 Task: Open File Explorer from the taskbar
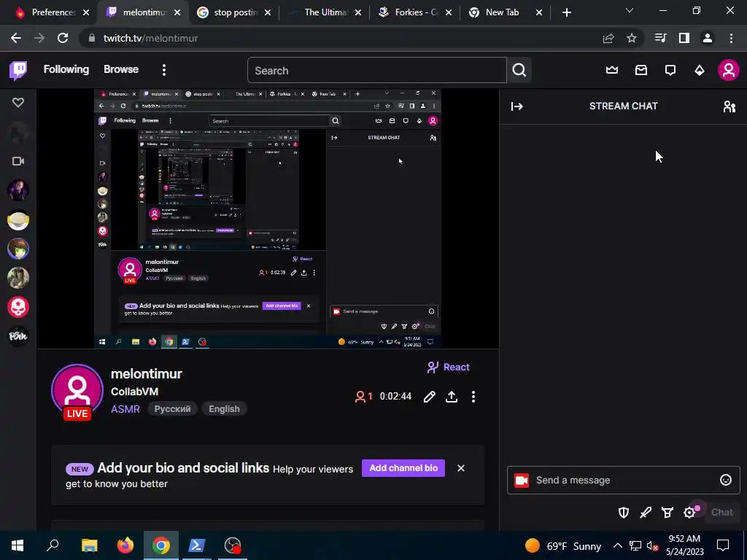pyautogui.click(x=89, y=545)
